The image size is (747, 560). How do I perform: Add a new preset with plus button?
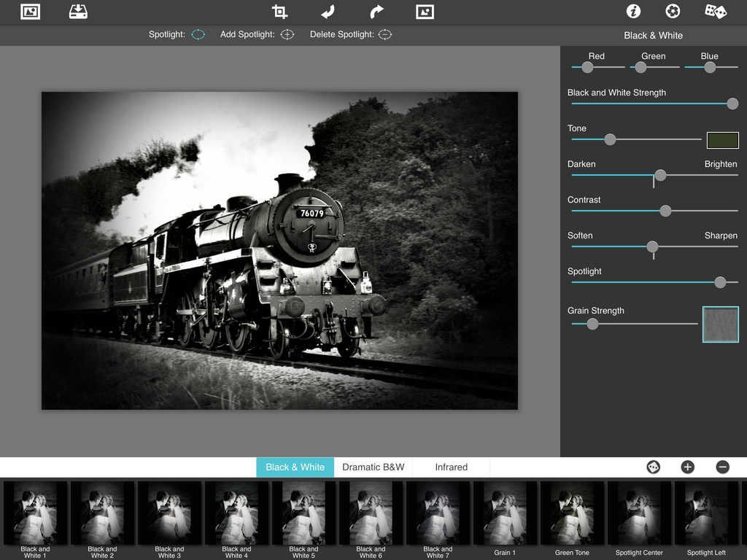(x=687, y=467)
